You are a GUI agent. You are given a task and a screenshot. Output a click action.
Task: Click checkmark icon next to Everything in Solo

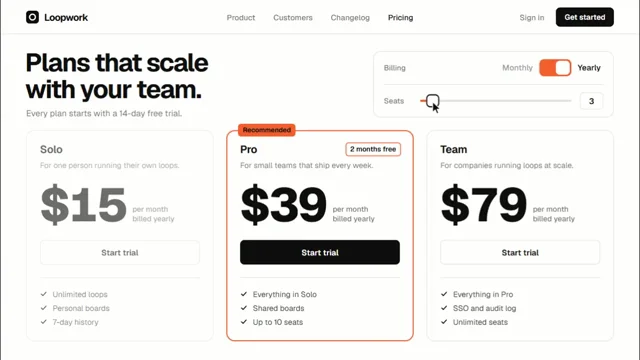(244, 294)
